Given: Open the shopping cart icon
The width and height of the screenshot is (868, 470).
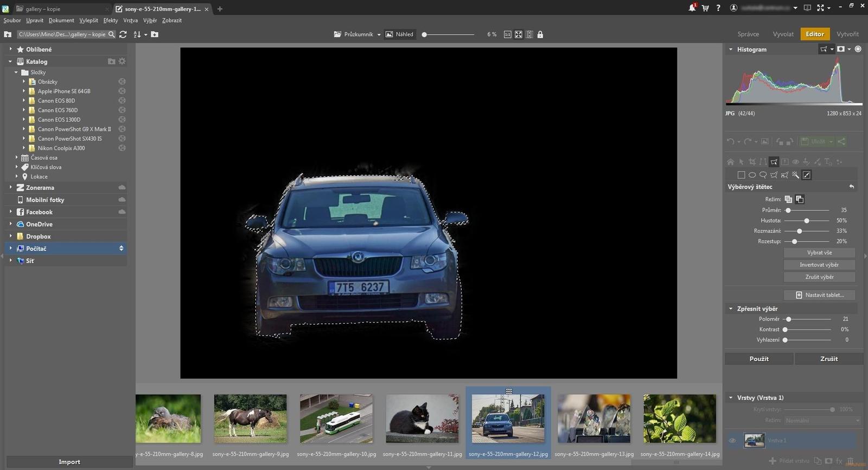Looking at the screenshot, I should click(705, 8).
